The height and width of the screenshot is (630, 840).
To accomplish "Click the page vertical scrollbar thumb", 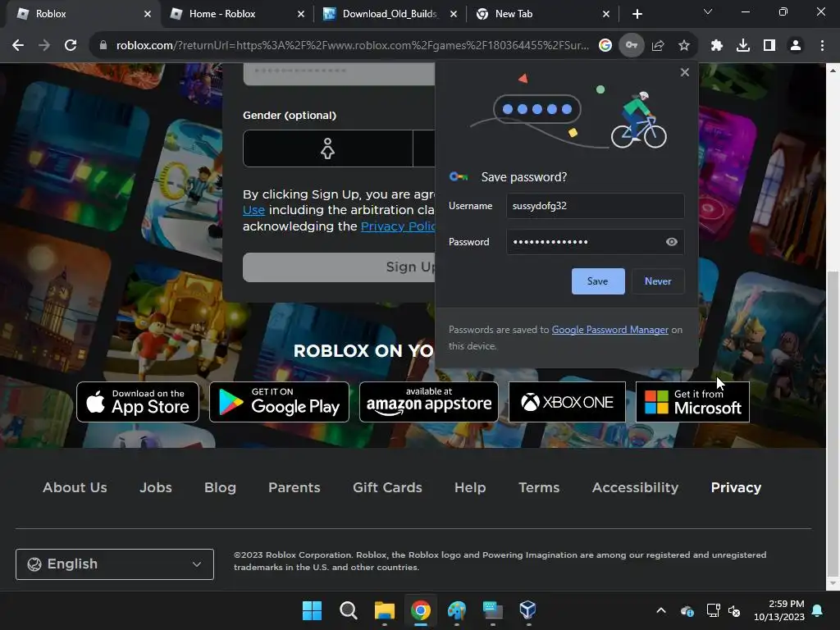I will (x=833, y=423).
